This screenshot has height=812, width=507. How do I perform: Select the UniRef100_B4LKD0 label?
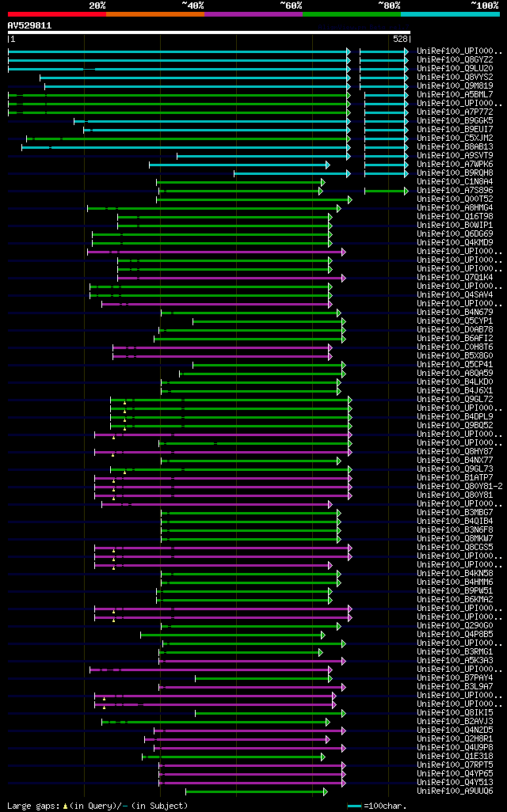click(x=456, y=382)
